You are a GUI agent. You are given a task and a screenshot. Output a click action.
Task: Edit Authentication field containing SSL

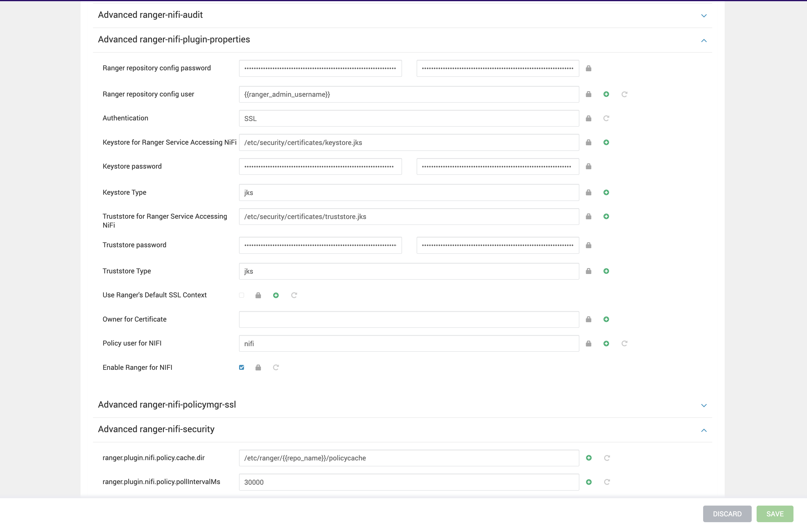tap(409, 119)
